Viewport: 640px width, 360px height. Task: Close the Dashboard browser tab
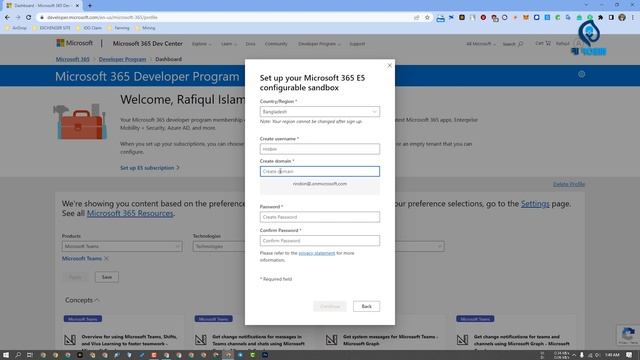77,6
